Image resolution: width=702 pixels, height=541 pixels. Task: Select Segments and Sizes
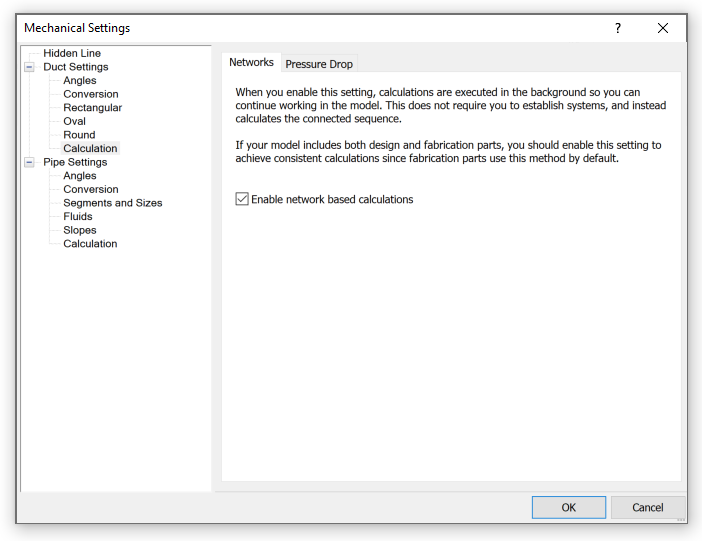click(x=113, y=203)
